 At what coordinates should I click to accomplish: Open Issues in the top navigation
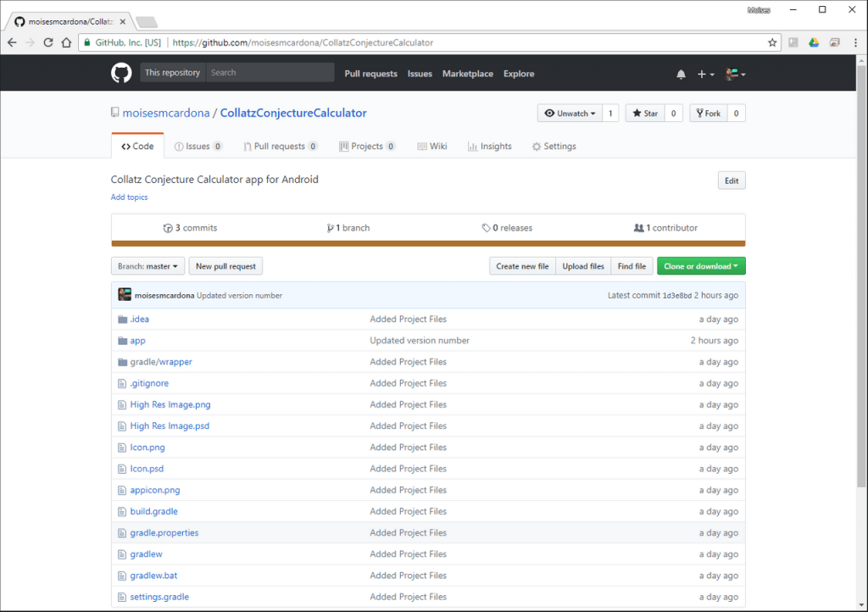coord(420,74)
